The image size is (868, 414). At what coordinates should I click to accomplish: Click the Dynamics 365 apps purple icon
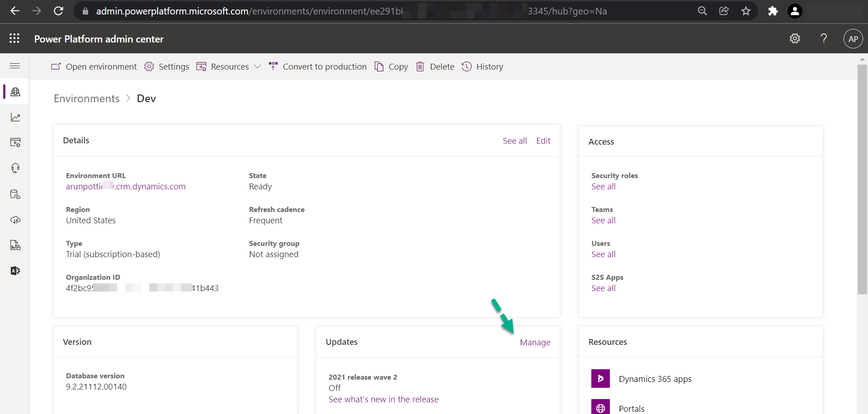(x=600, y=379)
